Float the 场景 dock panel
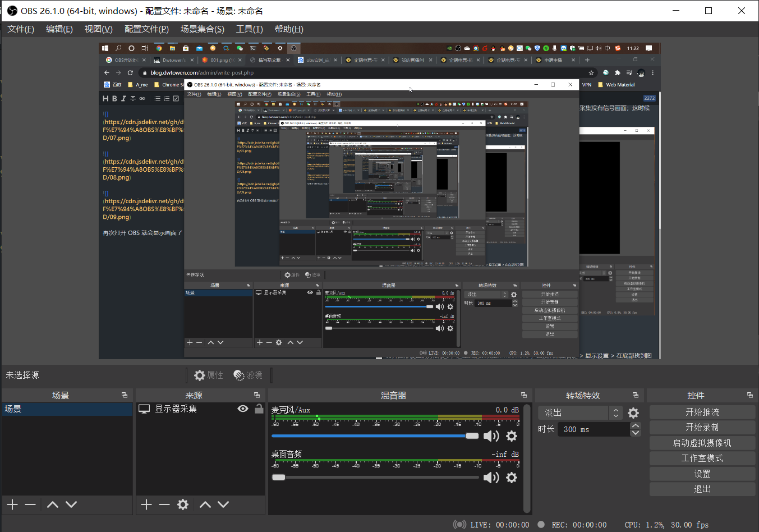The height and width of the screenshot is (532, 759). (x=125, y=395)
